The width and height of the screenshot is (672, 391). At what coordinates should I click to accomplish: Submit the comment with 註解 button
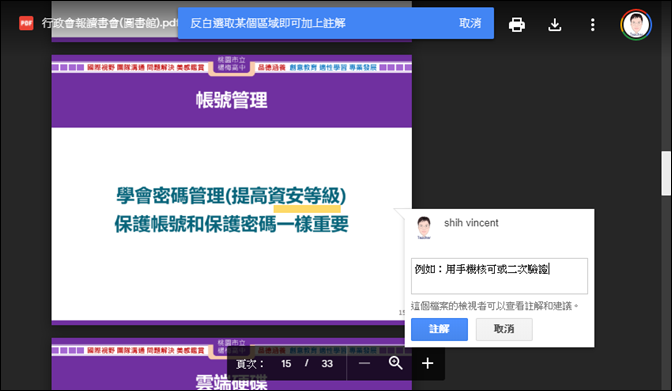pos(439,329)
